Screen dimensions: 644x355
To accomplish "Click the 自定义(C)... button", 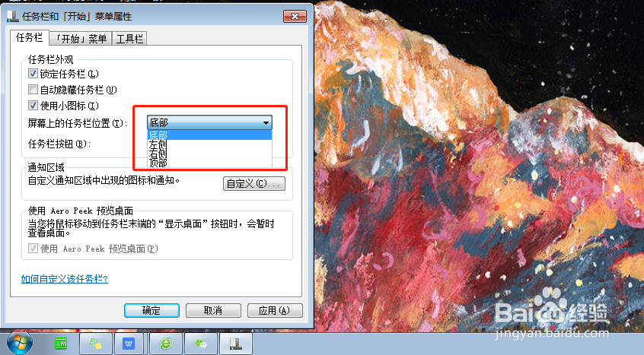I will (253, 184).
